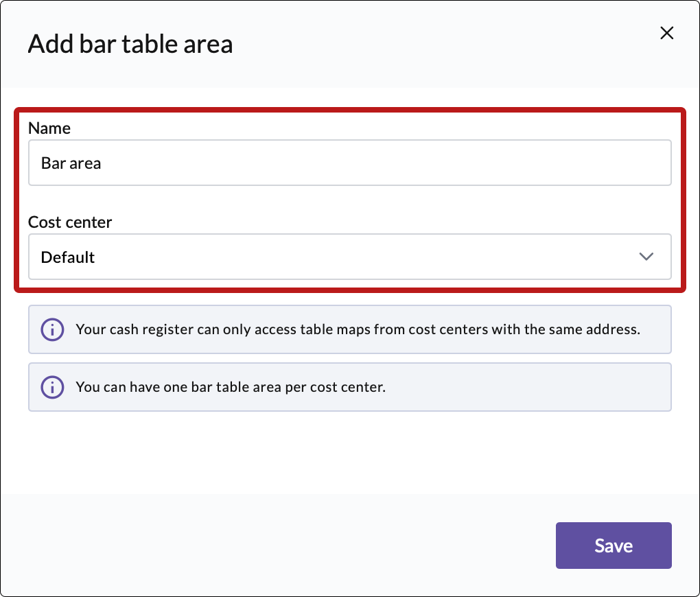
Task: Click the right end of the Name text box
Action: [645, 163]
